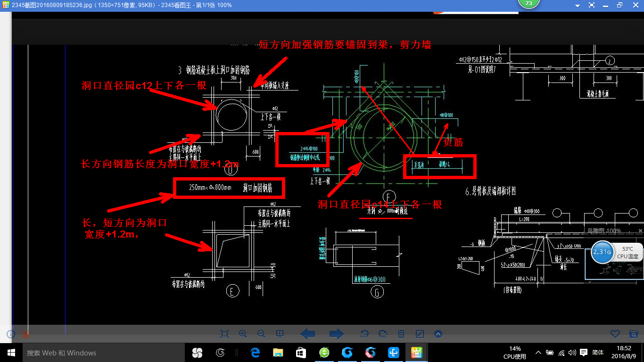Open File Explorer from taskbar
The image size is (644, 362).
[278, 353]
